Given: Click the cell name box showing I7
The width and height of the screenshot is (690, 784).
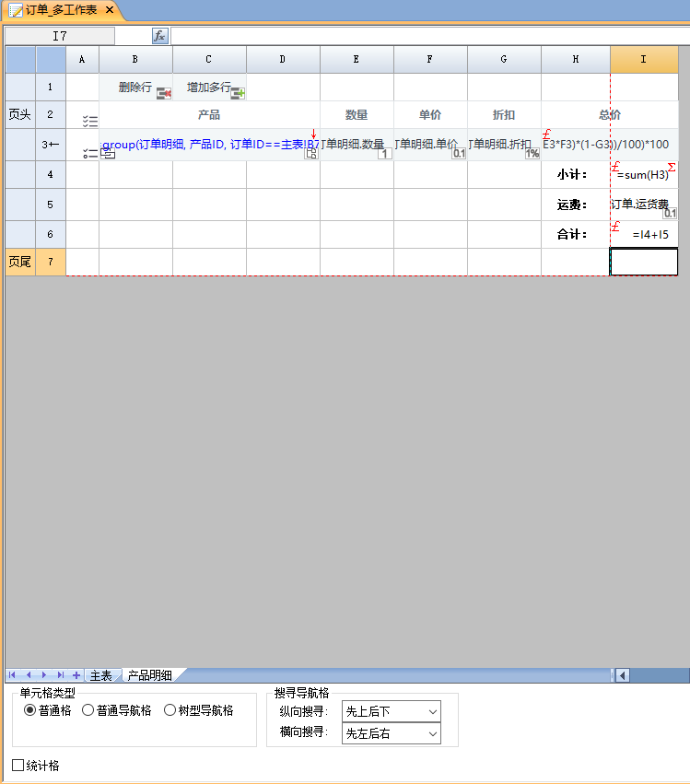Looking at the screenshot, I should coord(60,36).
